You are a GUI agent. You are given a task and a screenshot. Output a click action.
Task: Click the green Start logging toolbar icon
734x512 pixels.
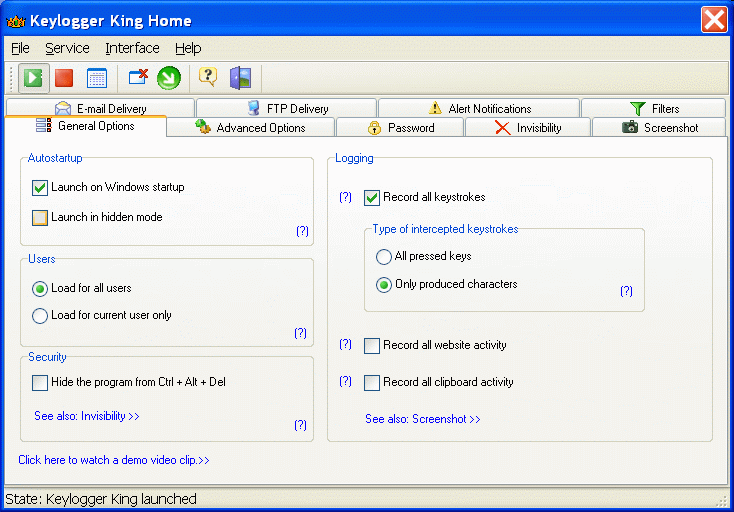click(33, 78)
